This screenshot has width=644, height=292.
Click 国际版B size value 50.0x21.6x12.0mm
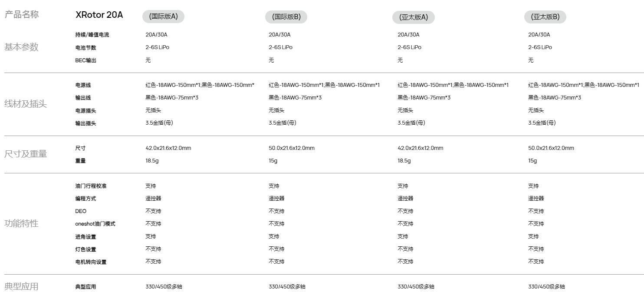coord(292,148)
